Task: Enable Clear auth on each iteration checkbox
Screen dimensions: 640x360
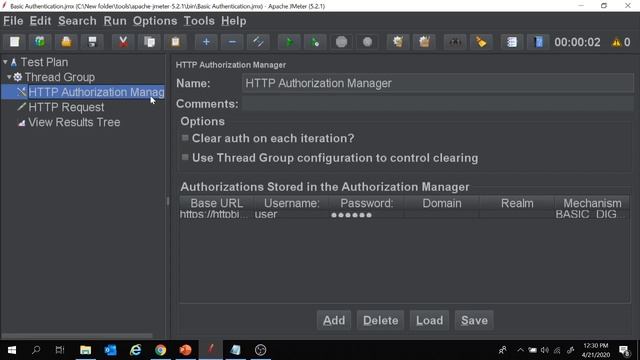Action: click(185, 138)
